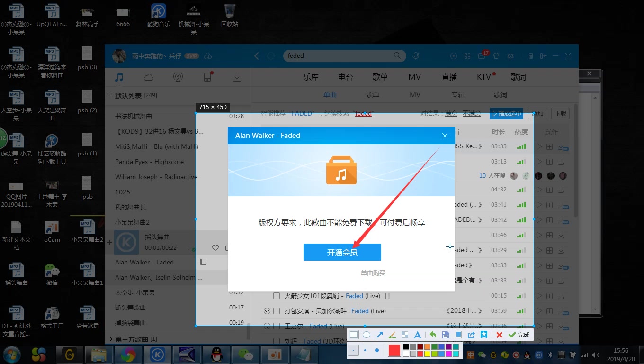This screenshot has height=364, width=644.
Task: Open the skin shirt icon in KuGou header
Action: pos(496,56)
